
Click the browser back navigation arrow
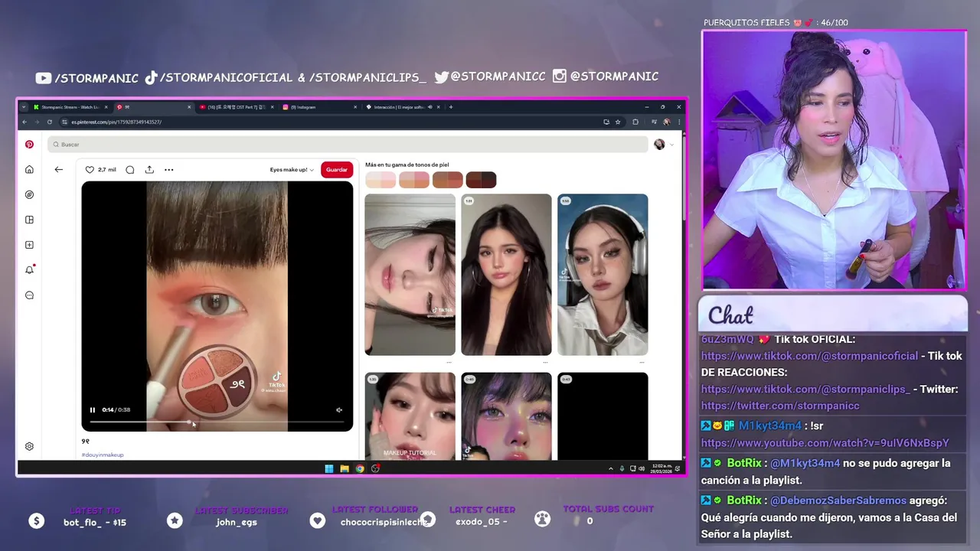coord(24,122)
